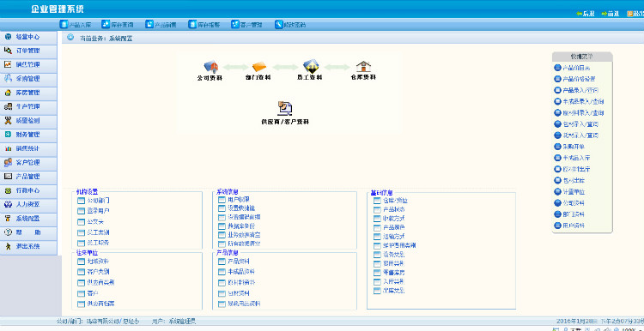644x331 pixels.
Task: Open 产品价目表 in the quick menu
Action: tap(576, 68)
